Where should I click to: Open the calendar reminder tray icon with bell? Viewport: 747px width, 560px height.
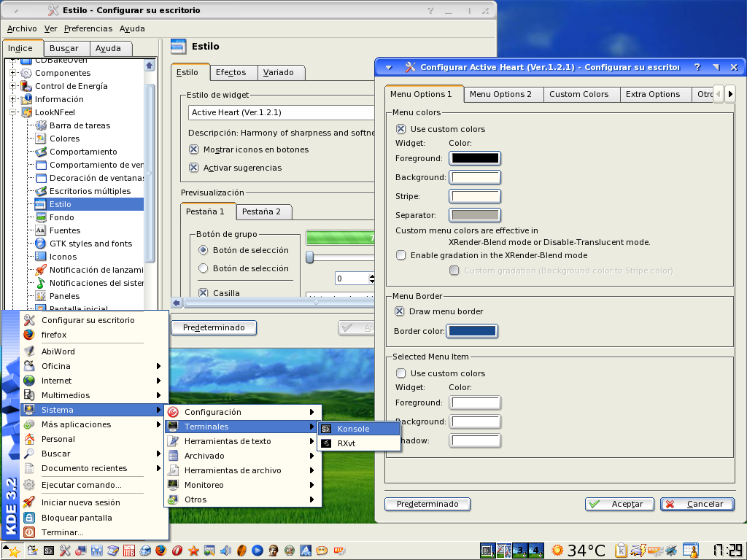click(690, 551)
